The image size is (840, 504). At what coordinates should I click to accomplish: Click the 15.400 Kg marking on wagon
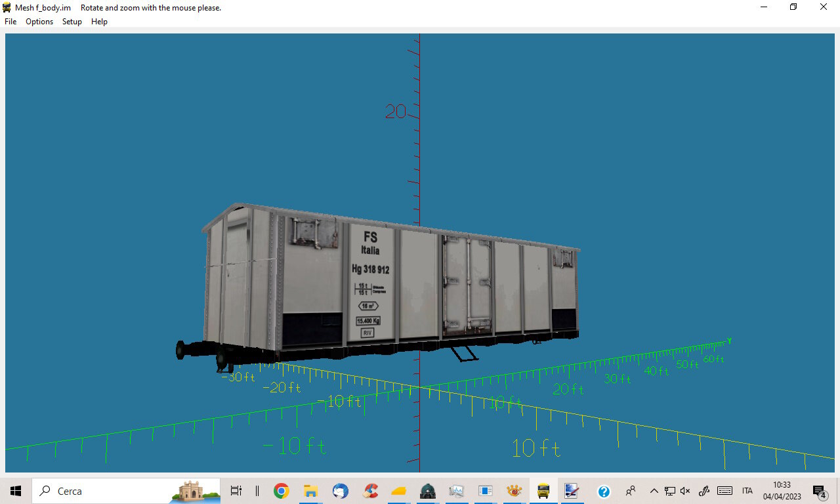tap(368, 321)
